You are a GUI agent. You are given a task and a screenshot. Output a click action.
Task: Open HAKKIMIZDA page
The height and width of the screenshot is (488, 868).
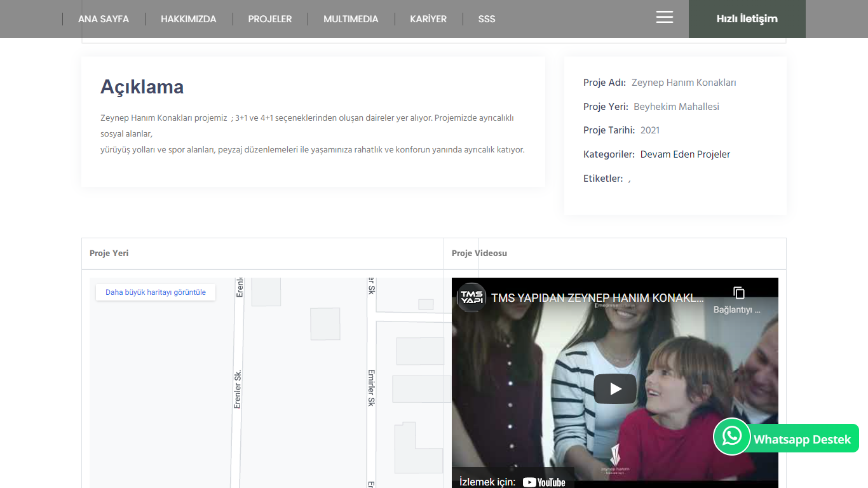pos(188,19)
